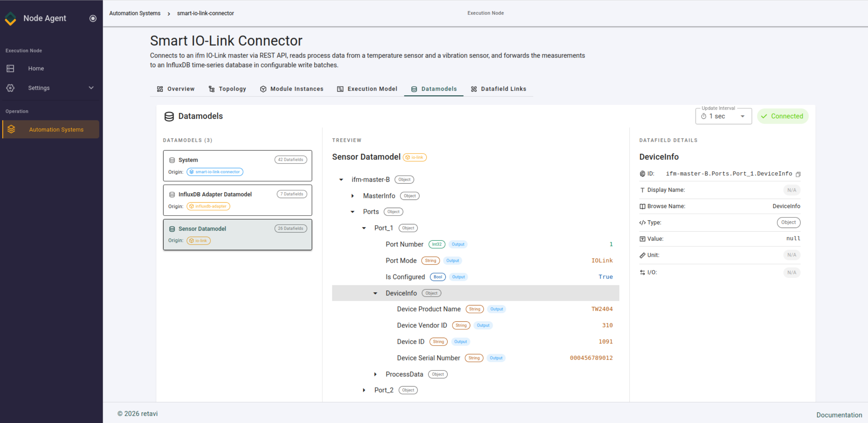The height and width of the screenshot is (423, 868).
Task: Click the smart-io-link-connector breadcrumb
Action: pyautogui.click(x=205, y=13)
